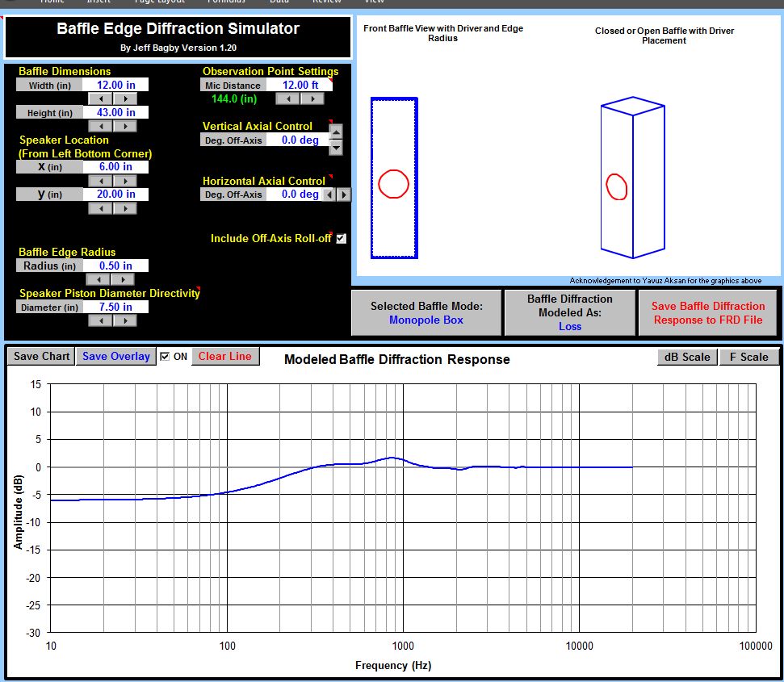Open the F Scale button
Screen dimensions: 784x682
tap(748, 357)
